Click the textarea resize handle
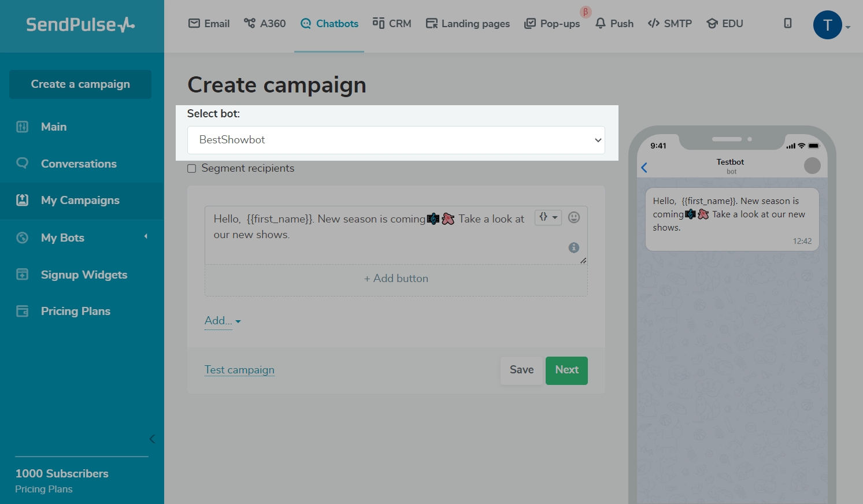This screenshot has width=863, height=504. tap(583, 261)
